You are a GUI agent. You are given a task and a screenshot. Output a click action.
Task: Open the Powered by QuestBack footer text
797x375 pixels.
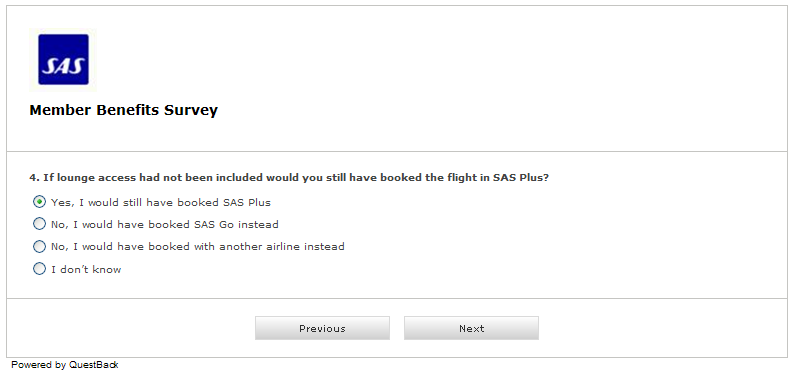tap(65, 365)
